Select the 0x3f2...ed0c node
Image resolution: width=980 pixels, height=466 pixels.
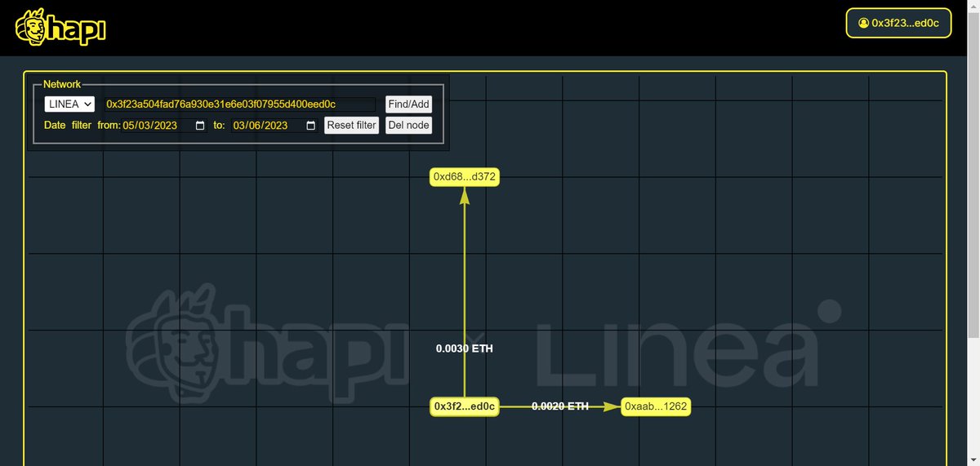coord(465,406)
